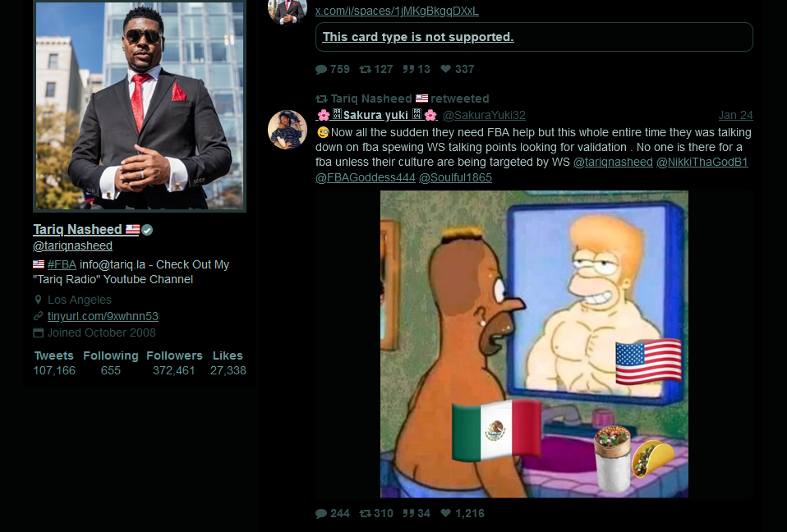Open the Jan 24 tweet date link
This screenshot has width=787, height=532.
pyautogui.click(x=735, y=115)
